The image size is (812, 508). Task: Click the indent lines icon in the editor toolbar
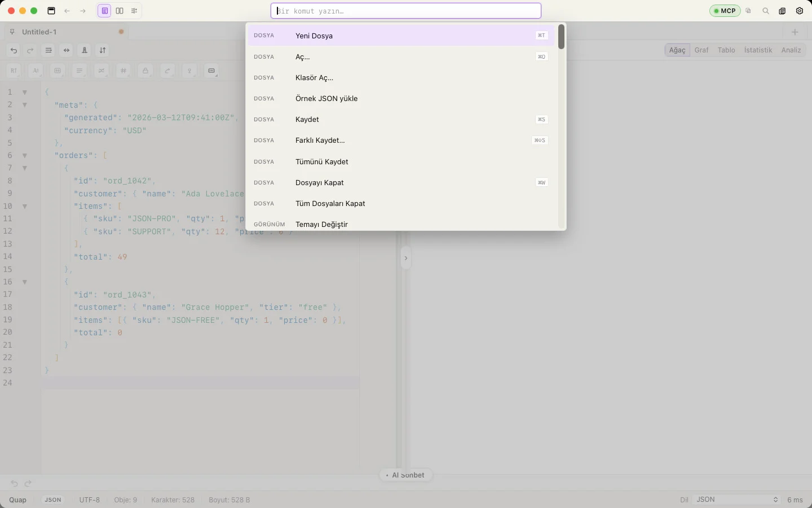48,50
